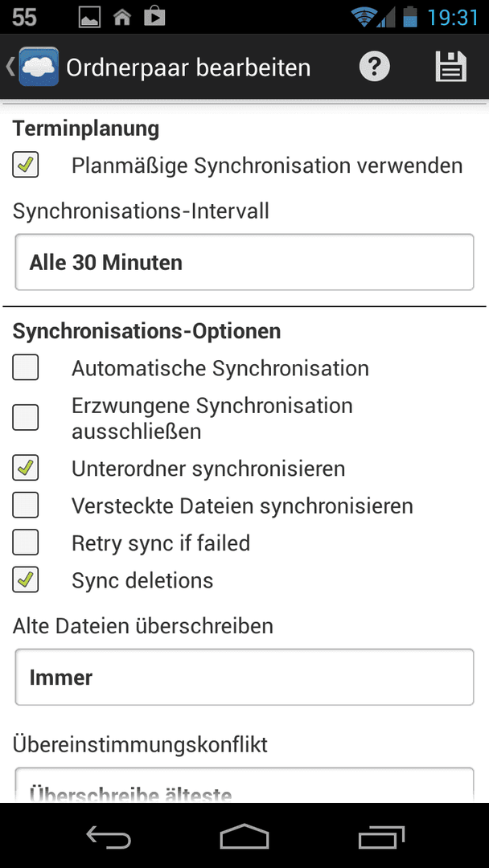Save folder pair with floppy disk icon
This screenshot has width=489, height=868.
click(x=451, y=67)
